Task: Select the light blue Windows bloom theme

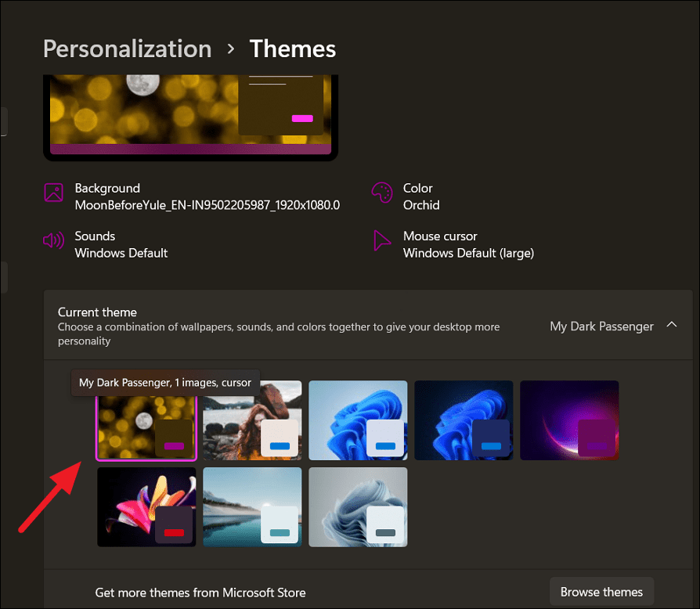Action: coord(358,420)
